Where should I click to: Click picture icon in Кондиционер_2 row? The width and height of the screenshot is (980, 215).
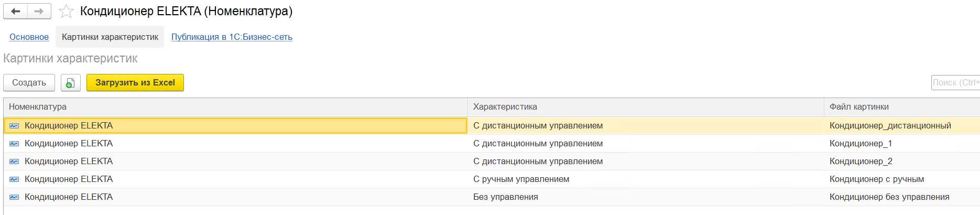click(x=14, y=162)
